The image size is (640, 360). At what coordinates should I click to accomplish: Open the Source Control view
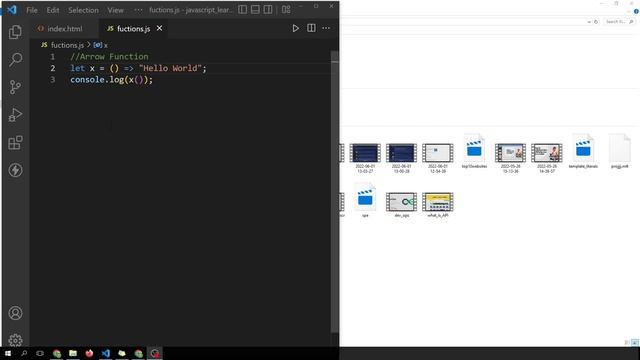[x=15, y=87]
